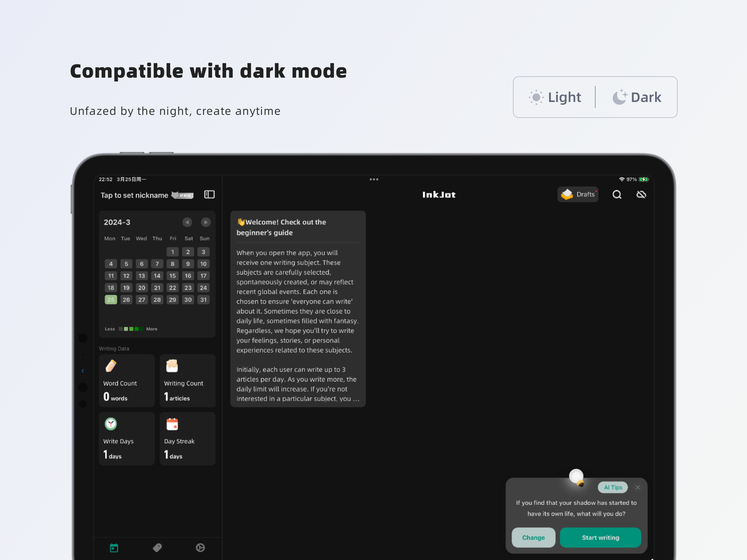Click the InkJot title

[439, 195]
